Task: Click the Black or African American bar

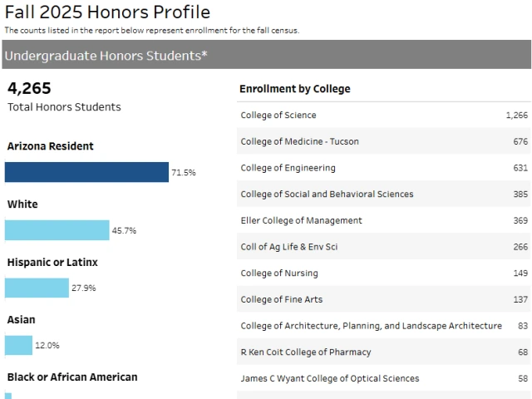Action: point(8,396)
